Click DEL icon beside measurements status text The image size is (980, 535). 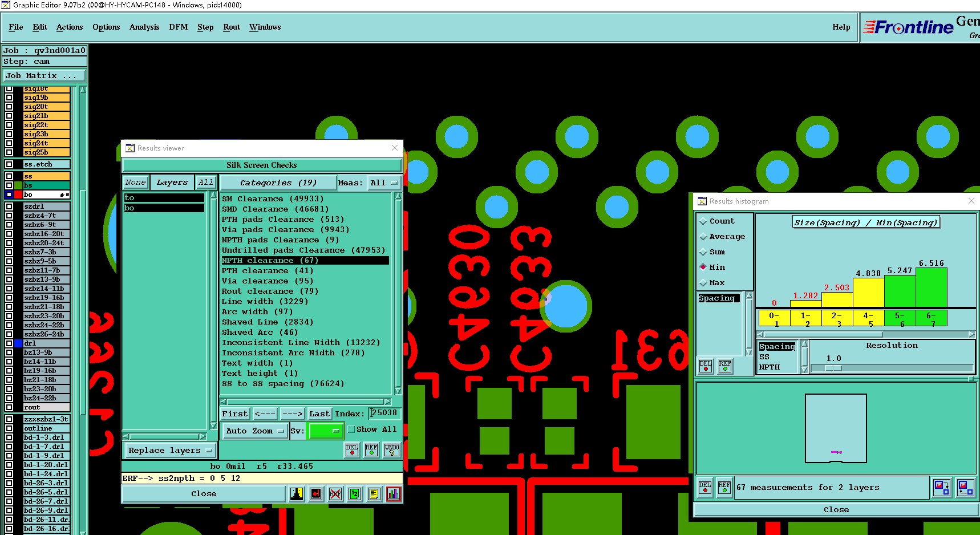point(706,488)
